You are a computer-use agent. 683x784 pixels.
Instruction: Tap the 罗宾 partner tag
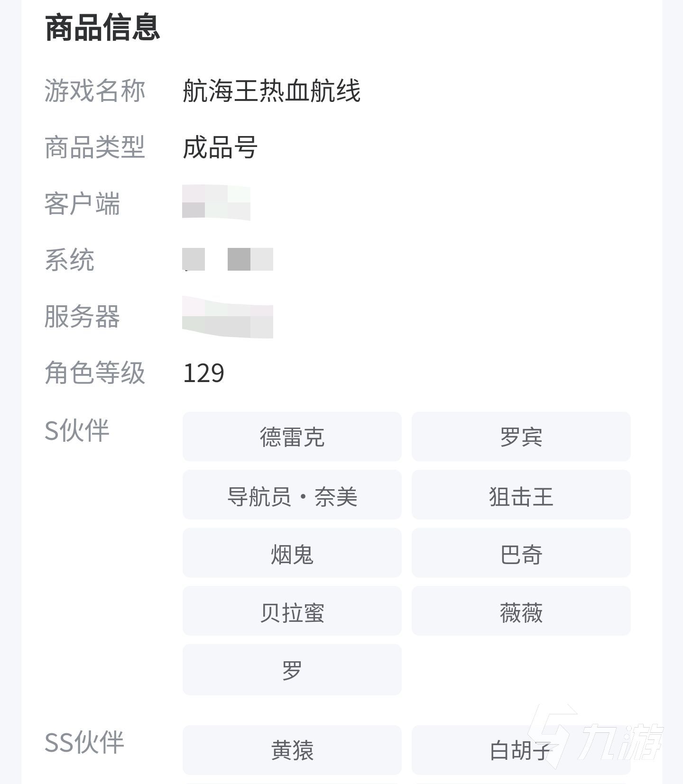click(x=521, y=437)
